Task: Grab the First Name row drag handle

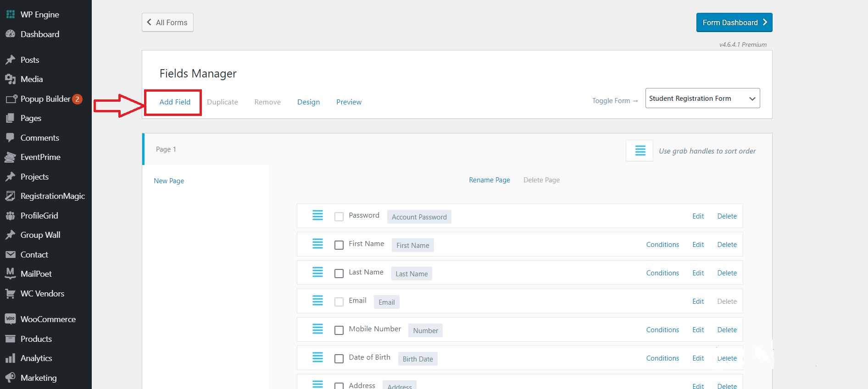Action: coord(317,244)
